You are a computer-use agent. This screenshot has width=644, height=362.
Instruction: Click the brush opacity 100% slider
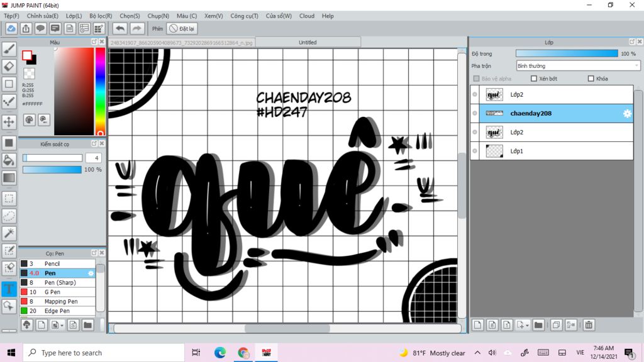click(x=52, y=170)
